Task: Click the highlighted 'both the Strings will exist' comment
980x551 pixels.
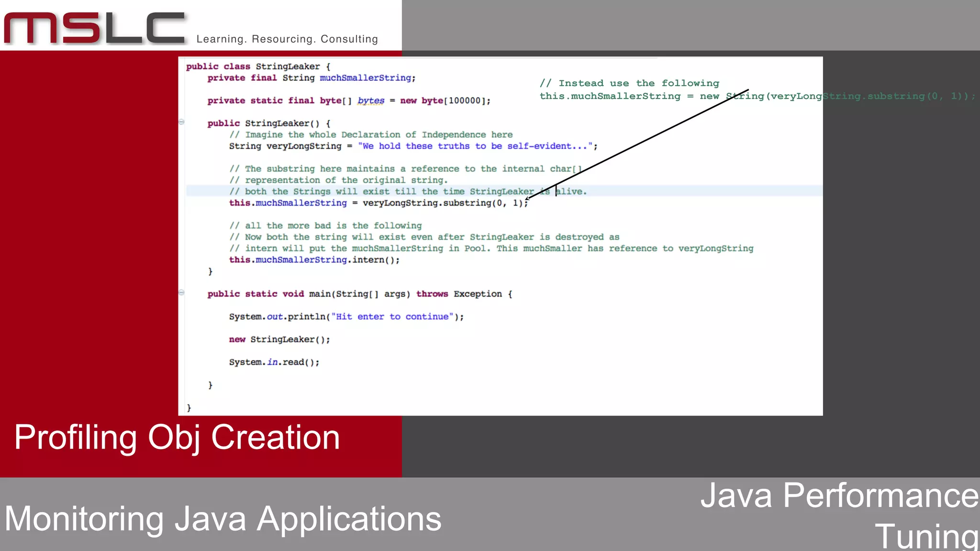Action: [408, 191]
